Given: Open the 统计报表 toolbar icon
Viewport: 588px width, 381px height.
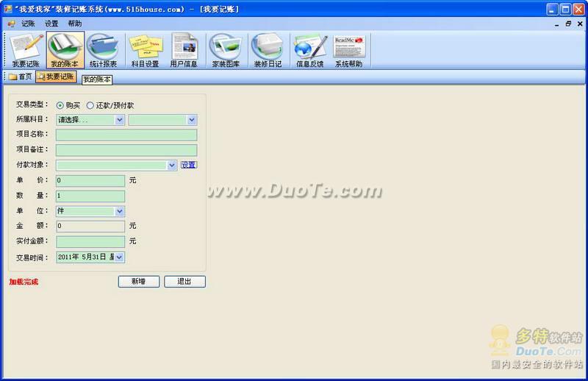Looking at the screenshot, I should (103, 50).
